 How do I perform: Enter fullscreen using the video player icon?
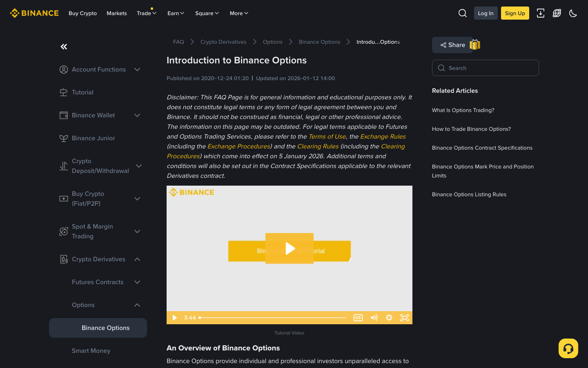coord(404,317)
